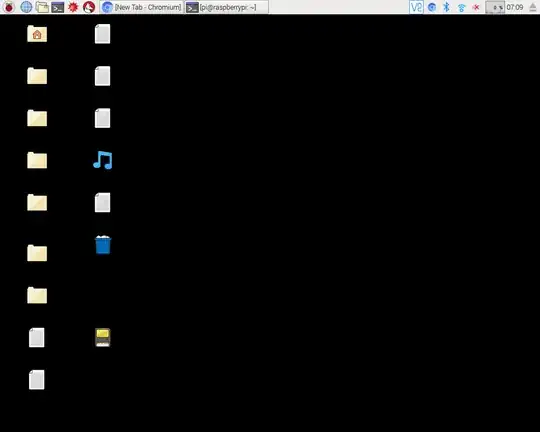Open Mathematica via the red spiky icon
Screen dimensions: 540x432
73,7
